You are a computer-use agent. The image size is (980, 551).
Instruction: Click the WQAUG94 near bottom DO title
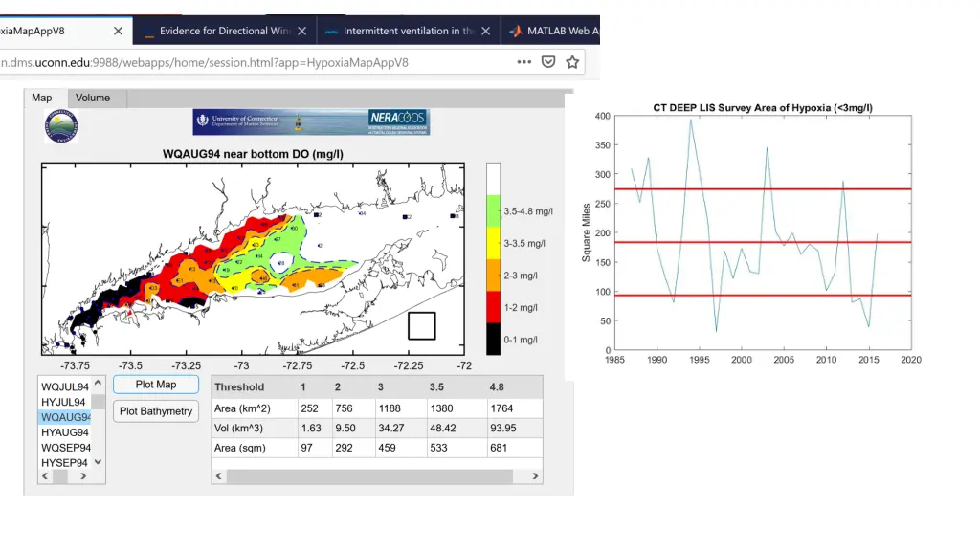tap(253, 154)
